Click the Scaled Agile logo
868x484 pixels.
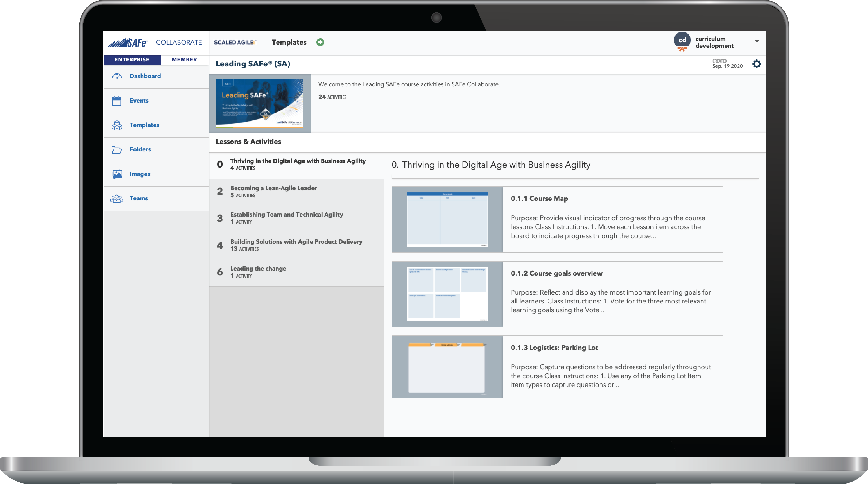[235, 43]
